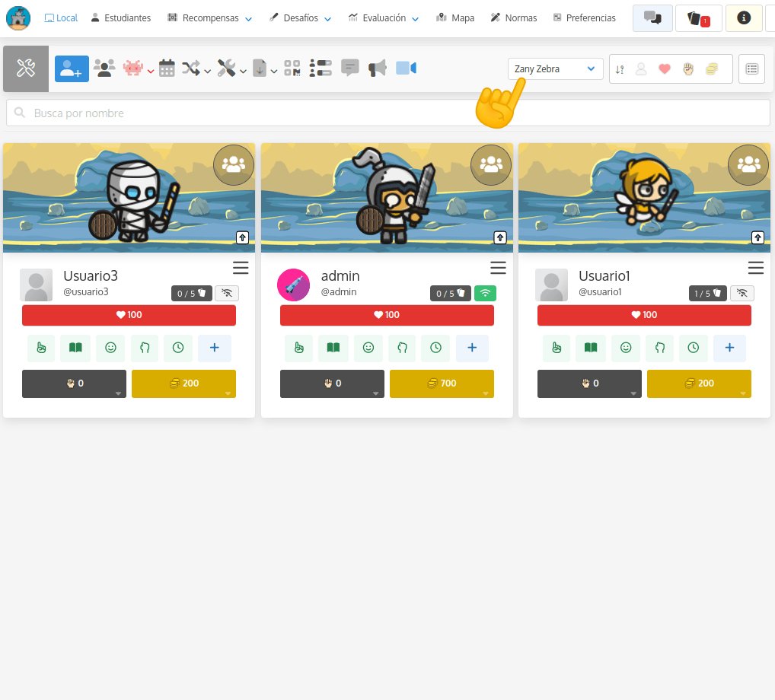Open the calendar tool
The image size is (775, 700).
click(167, 68)
